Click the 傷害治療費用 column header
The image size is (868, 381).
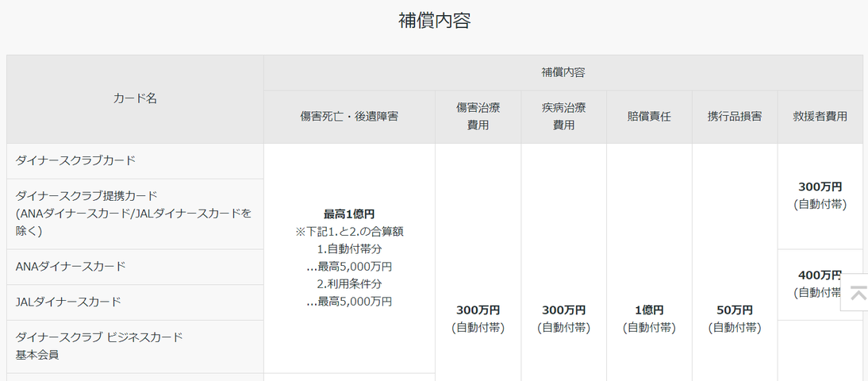tap(478, 117)
